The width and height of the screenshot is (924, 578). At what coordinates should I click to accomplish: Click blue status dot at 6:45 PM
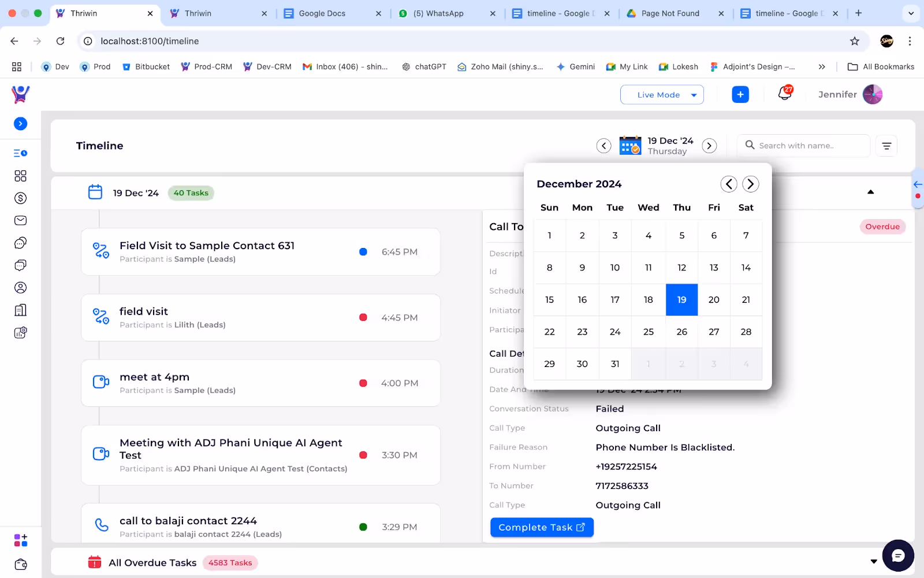tap(363, 252)
